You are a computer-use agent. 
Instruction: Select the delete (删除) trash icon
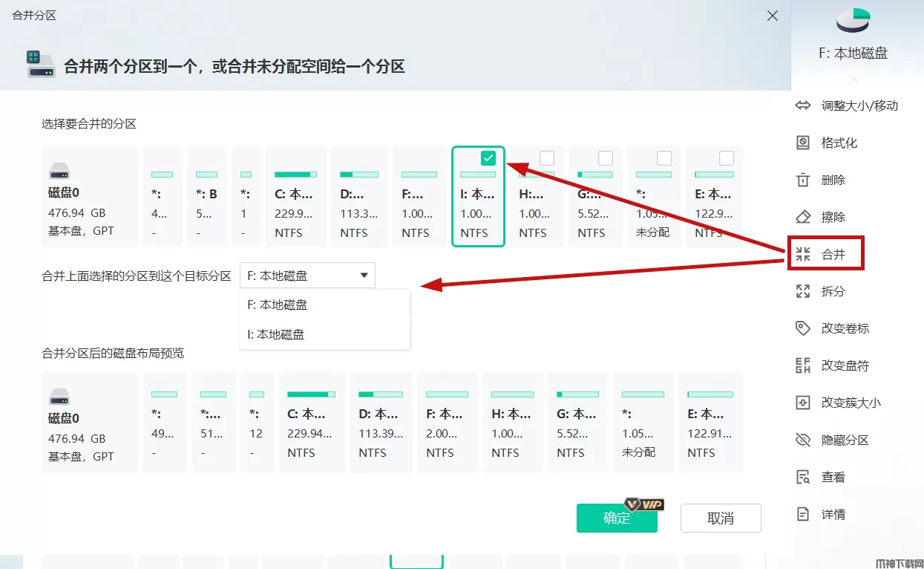click(x=802, y=180)
